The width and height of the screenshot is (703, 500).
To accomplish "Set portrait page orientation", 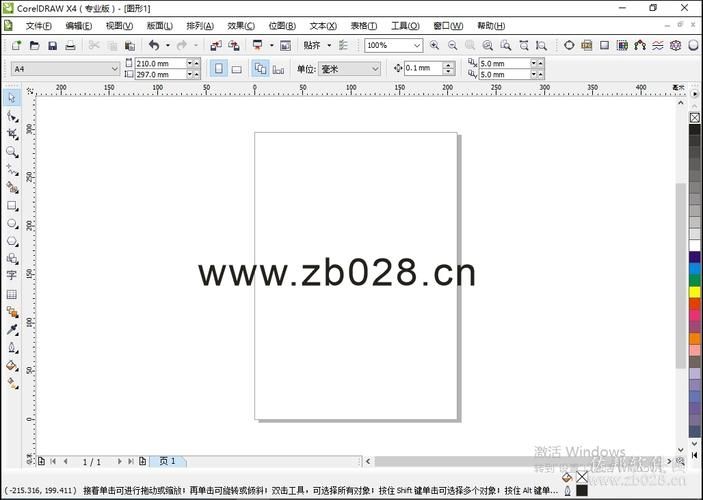I will coord(219,69).
